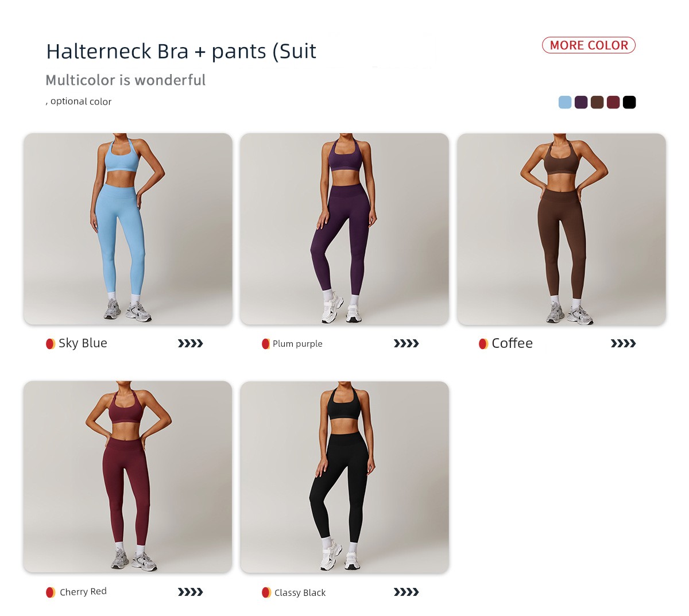Click the chevron arrows beside Coffee
The width and height of the screenshot is (689, 616).
624,343
